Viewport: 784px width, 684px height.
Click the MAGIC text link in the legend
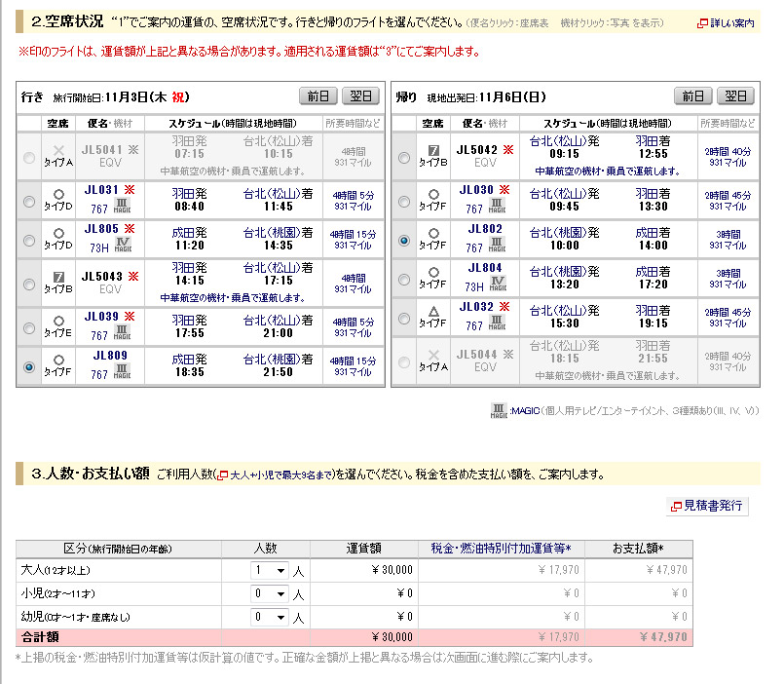click(525, 411)
